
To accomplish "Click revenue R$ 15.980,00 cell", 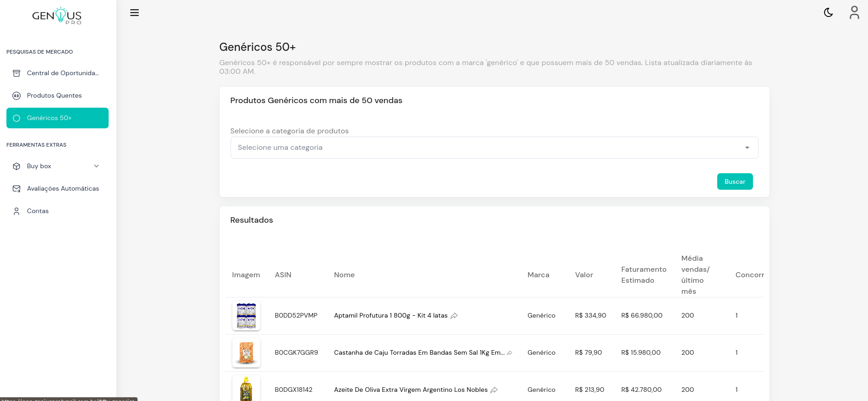I will pos(641,353).
